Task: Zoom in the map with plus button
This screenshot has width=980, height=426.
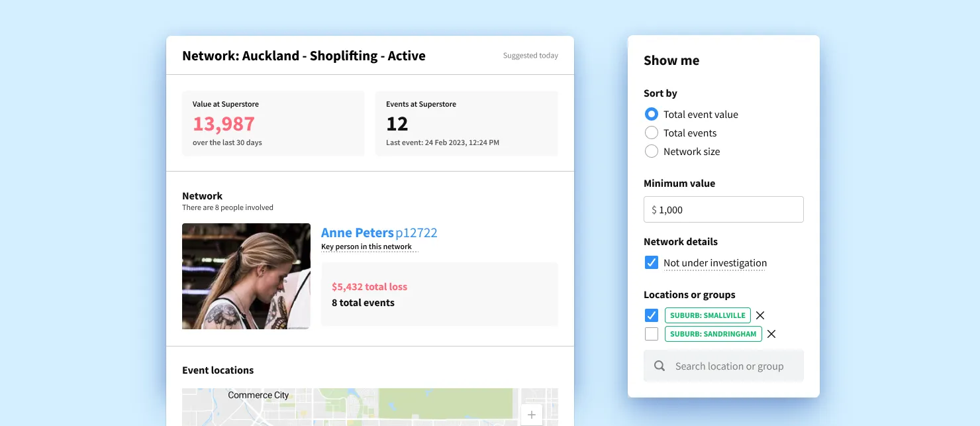Action: tap(532, 415)
